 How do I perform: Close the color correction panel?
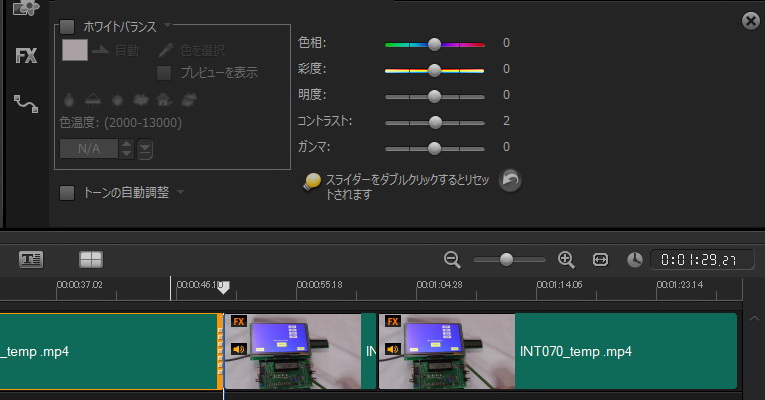[x=750, y=21]
